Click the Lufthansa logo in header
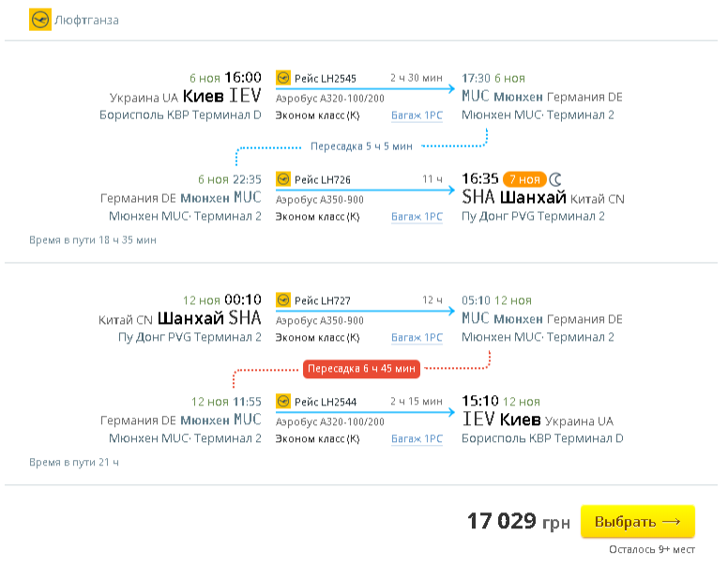 [40, 20]
